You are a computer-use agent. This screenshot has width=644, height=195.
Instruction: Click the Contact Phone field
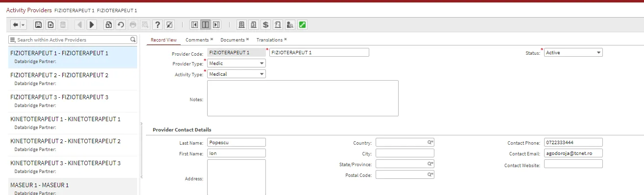(x=573, y=142)
